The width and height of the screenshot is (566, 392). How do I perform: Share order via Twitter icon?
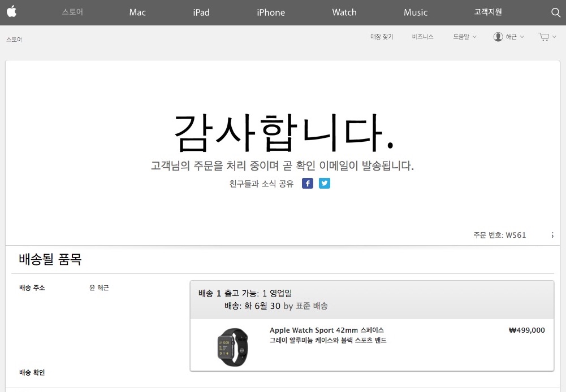coord(325,184)
